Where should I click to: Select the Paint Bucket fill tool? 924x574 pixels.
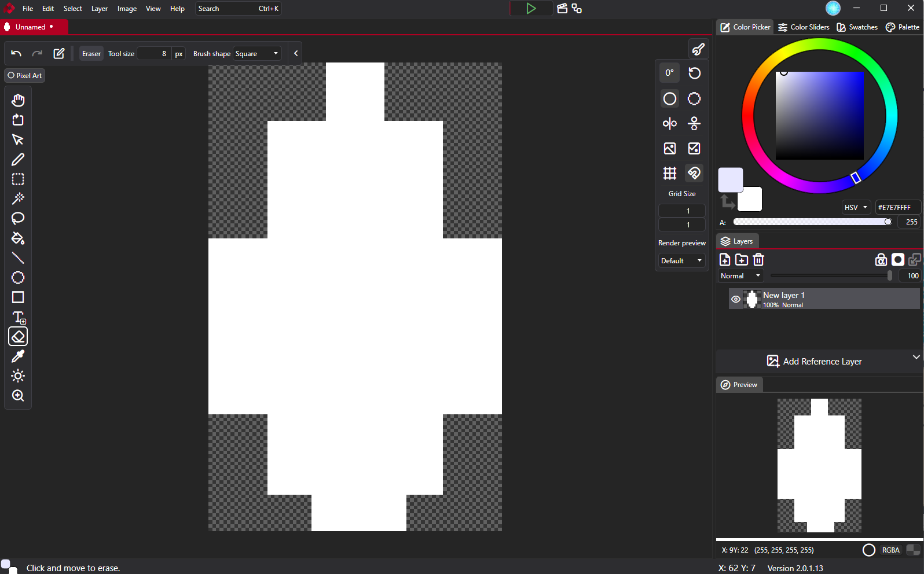tap(18, 238)
